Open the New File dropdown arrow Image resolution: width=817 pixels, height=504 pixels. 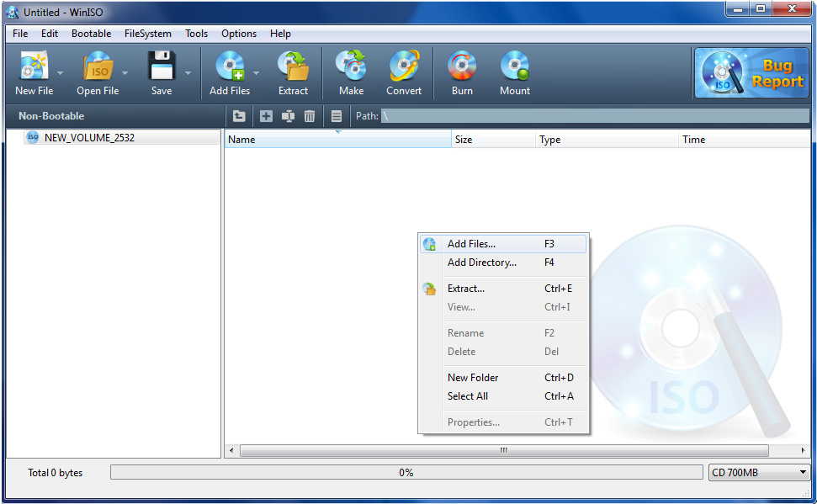click(60, 73)
